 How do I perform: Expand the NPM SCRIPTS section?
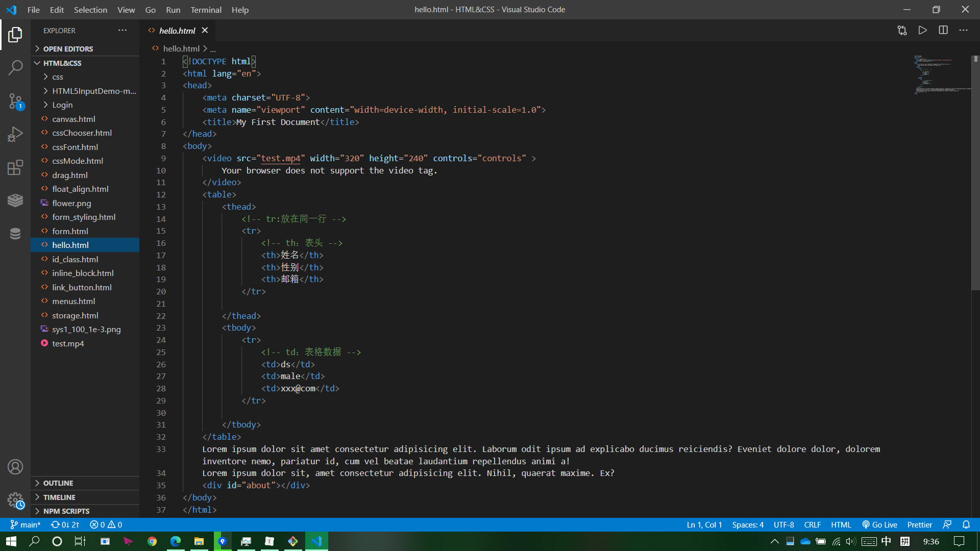click(66, 511)
